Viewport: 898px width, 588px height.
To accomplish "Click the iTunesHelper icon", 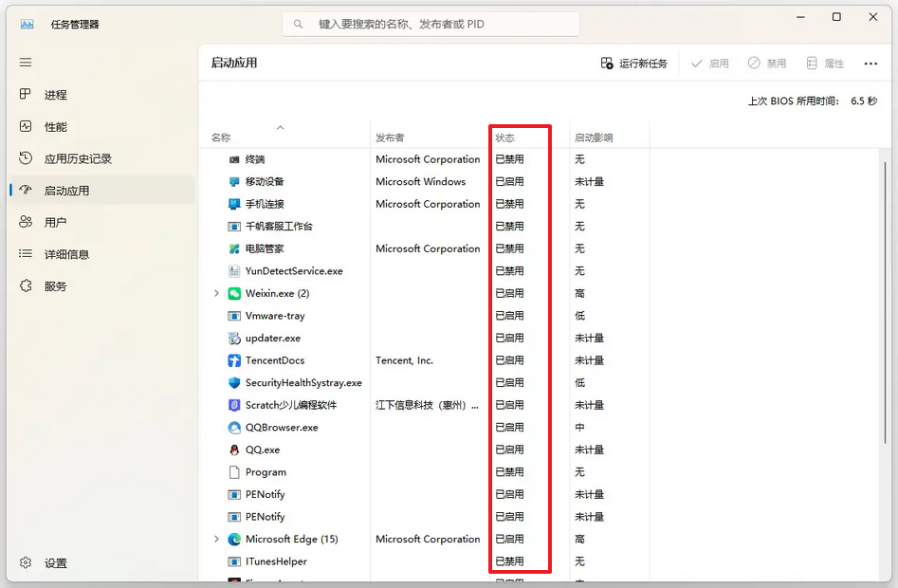I will coord(234,561).
